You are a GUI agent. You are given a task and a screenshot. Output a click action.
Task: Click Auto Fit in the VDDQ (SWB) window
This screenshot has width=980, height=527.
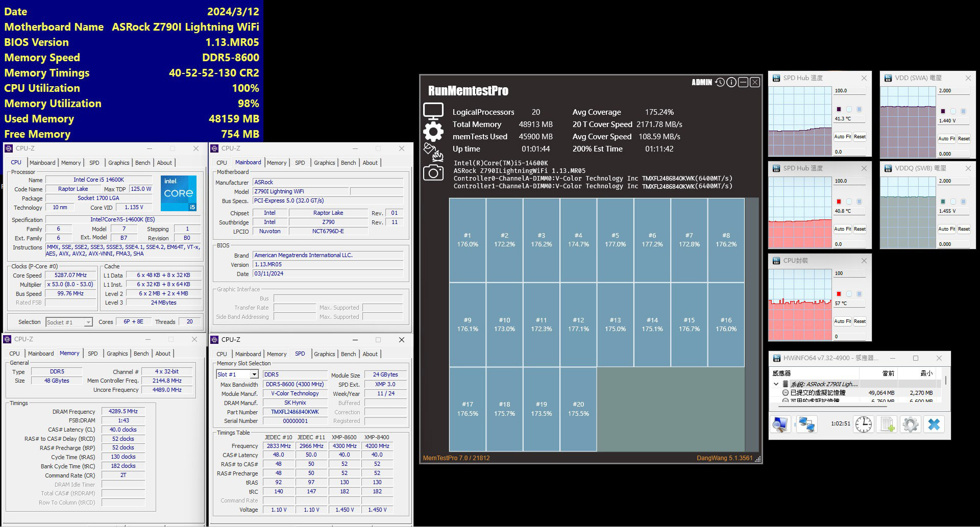click(x=947, y=229)
